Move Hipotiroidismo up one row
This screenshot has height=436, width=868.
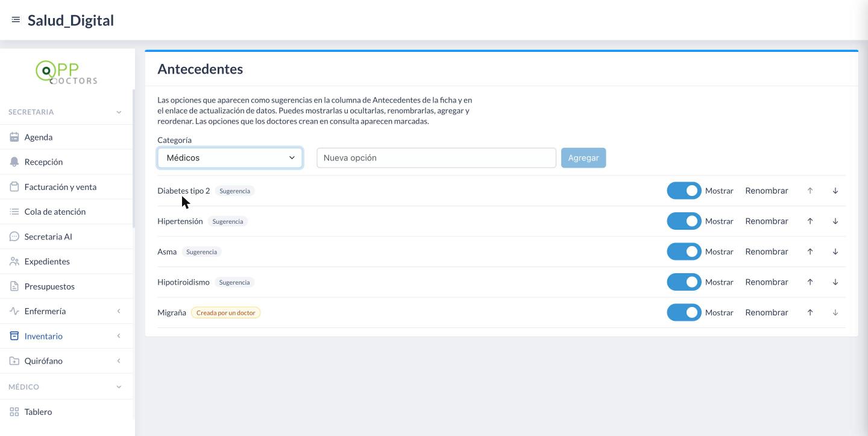click(810, 282)
